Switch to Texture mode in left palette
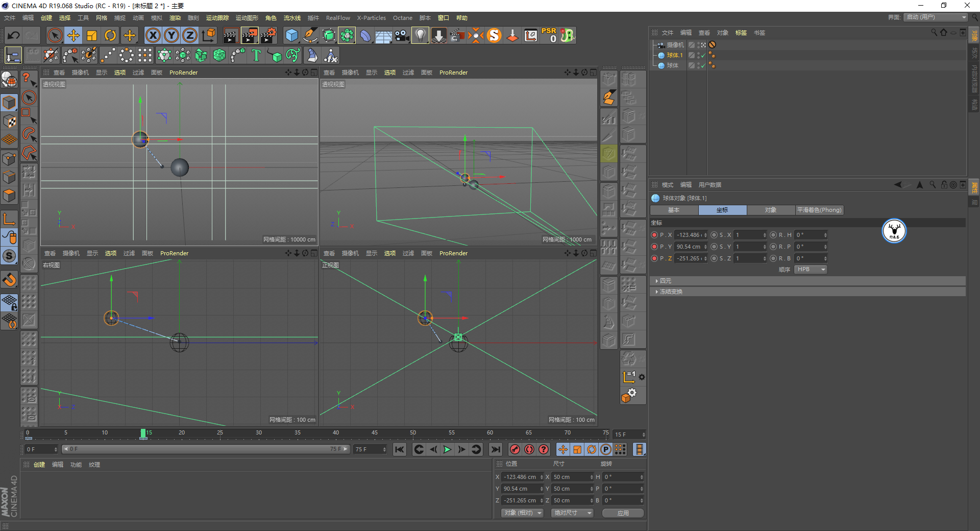The image size is (980, 531). (x=9, y=121)
